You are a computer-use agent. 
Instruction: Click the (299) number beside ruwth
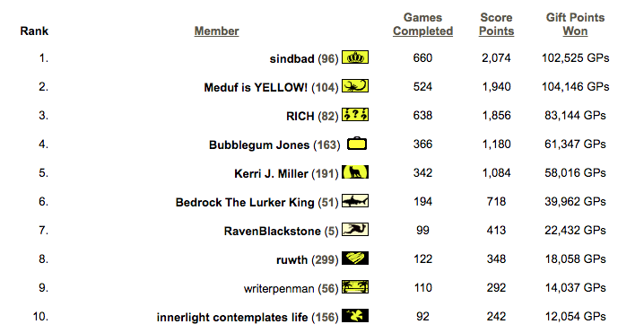(325, 259)
